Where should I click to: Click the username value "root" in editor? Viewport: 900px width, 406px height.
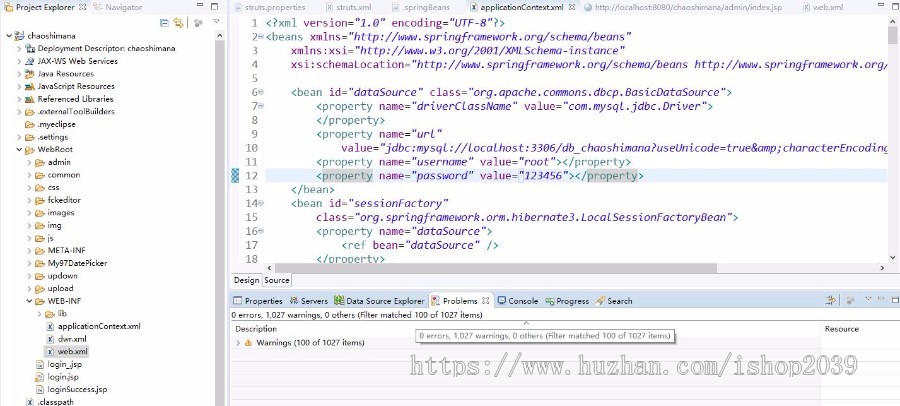[538, 162]
